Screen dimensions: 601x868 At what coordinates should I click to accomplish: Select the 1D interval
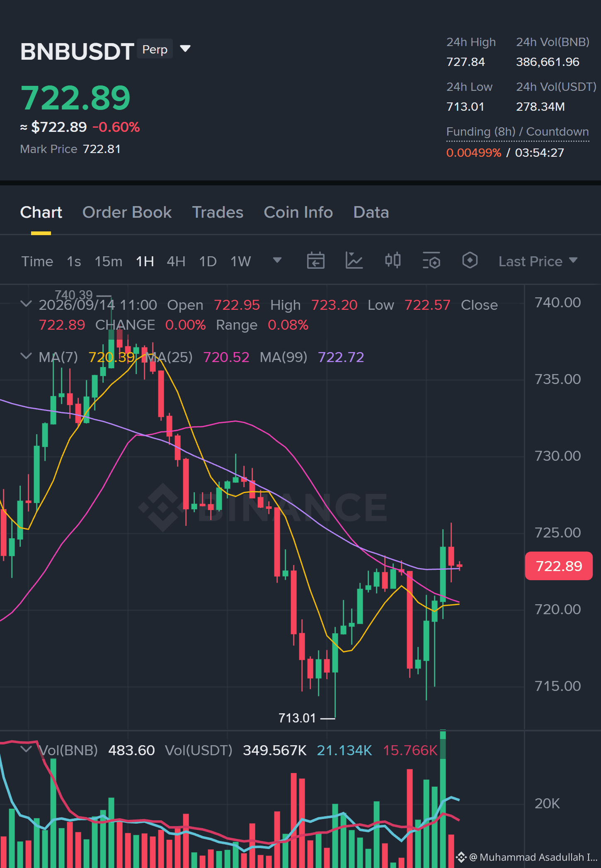tap(208, 261)
